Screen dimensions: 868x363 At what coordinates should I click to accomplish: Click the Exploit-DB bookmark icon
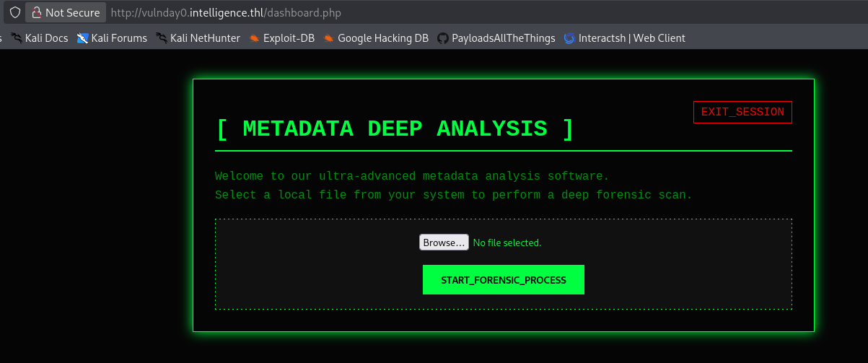coord(254,38)
